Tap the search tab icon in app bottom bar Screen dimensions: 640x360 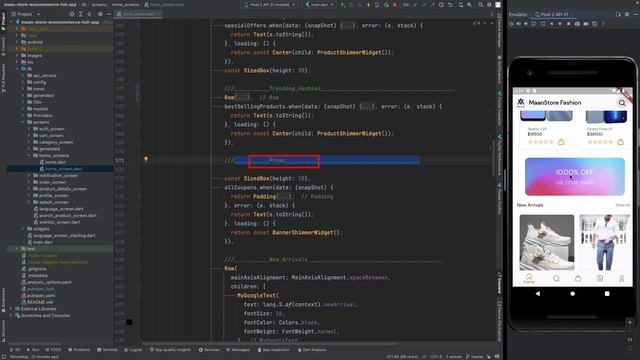(556, 278)
